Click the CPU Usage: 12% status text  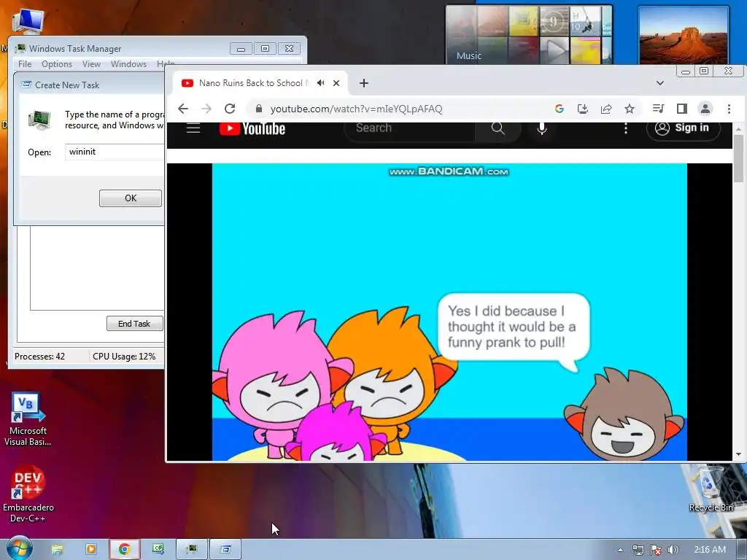click(124, 356)
